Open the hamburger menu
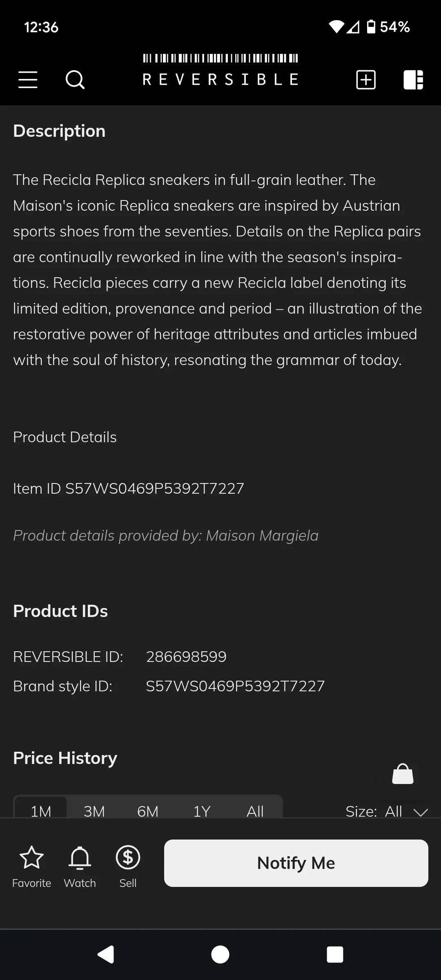 click(x=28, y=79)
